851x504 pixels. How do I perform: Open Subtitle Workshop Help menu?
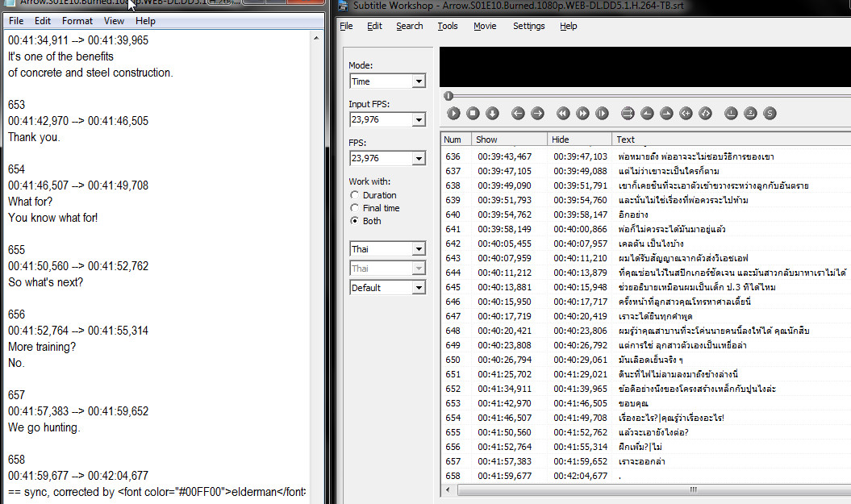point(568,26)
